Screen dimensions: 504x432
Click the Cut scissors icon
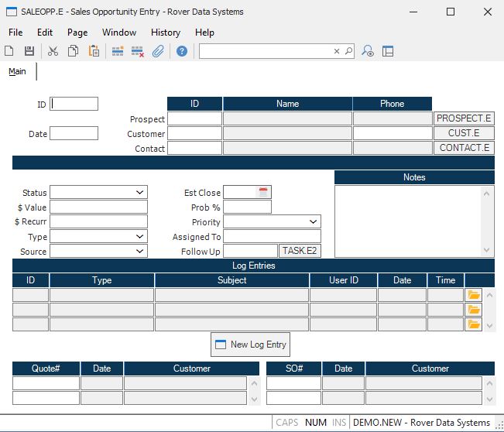point(53,51)
